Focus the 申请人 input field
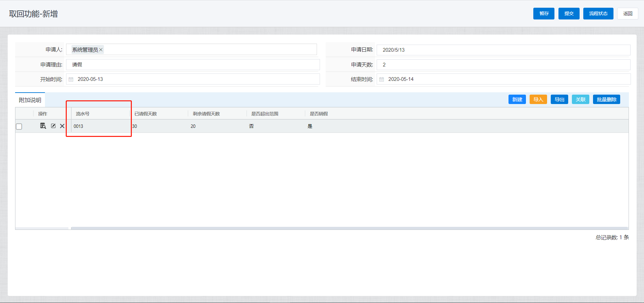Image resolution: width=644 pixels, height=303 pixels. click(x=192, y=49)
